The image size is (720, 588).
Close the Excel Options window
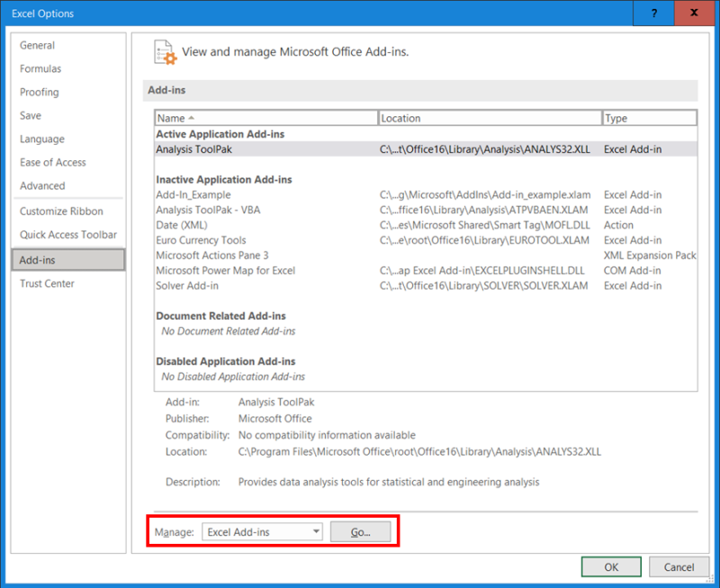(x=694, y=14)
